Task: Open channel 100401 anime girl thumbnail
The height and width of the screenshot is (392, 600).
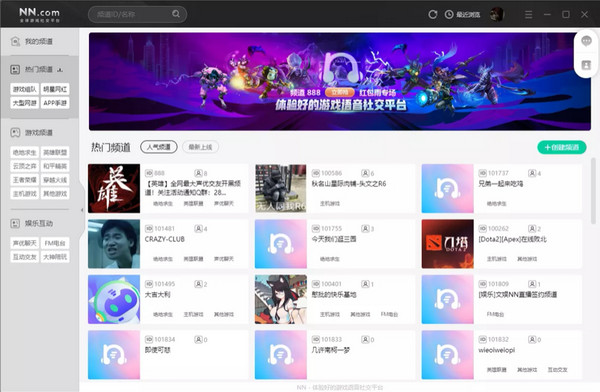Action: coord(281,299)
